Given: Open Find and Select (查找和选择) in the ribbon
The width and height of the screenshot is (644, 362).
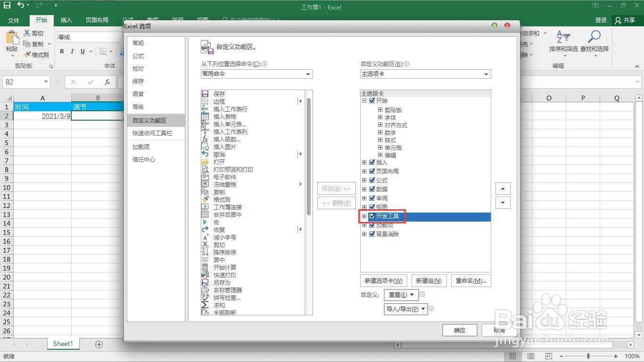Looking at the screenshot, I should (594, 42).
